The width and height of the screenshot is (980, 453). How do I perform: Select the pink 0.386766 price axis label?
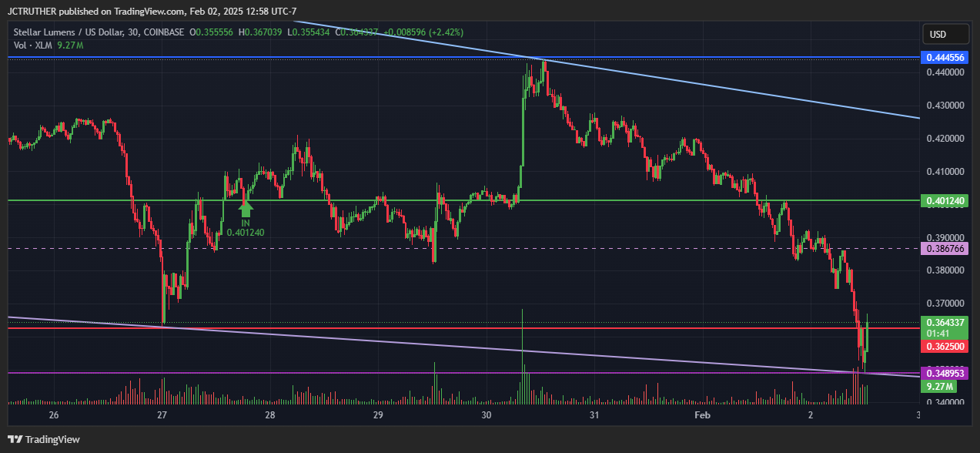(x=945, y=249)
